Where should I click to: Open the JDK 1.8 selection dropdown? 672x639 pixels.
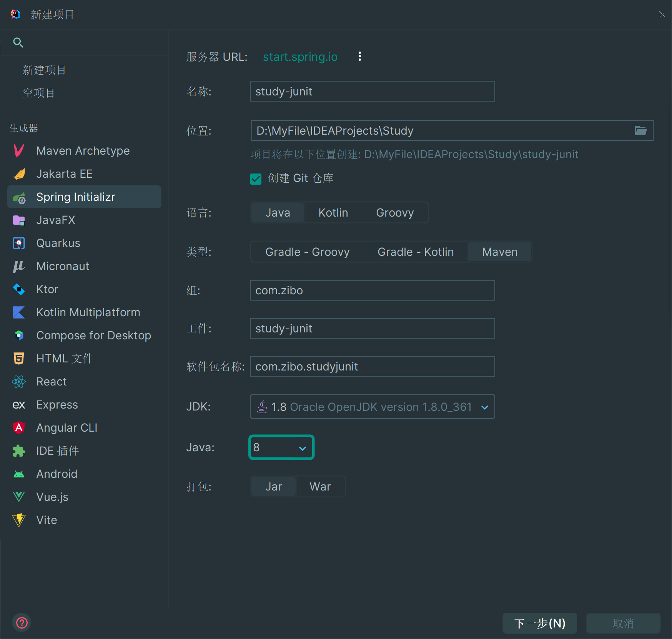pyautogui.click(x=372, y=407)
